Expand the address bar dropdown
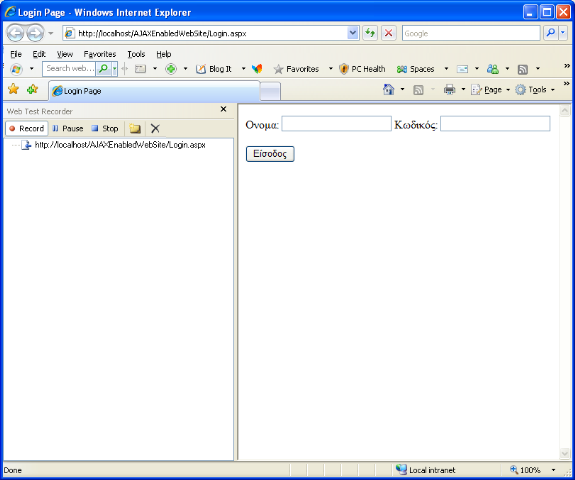The image size is (575, 480). [352, 33]
